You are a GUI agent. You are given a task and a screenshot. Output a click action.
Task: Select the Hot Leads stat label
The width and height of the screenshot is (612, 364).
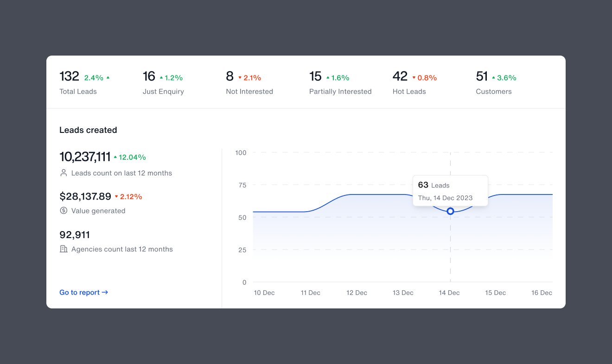(x=409, y=91)
